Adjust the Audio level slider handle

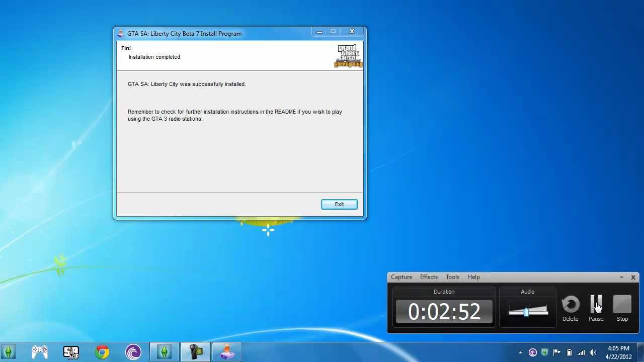point(526,312)
